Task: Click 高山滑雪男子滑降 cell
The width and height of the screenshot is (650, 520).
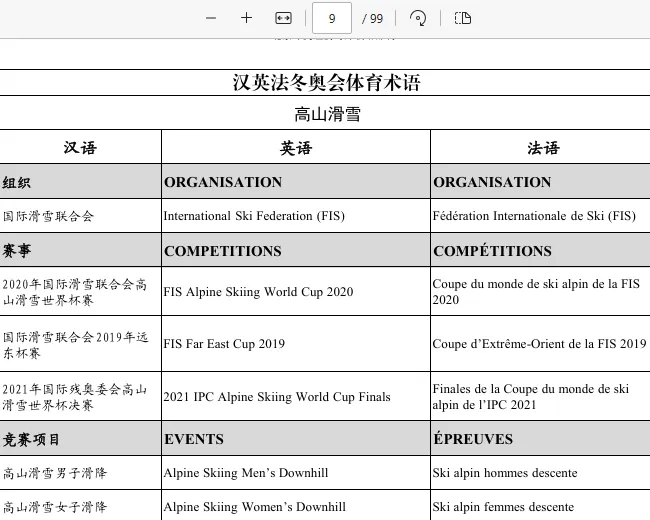Action: 80,473
